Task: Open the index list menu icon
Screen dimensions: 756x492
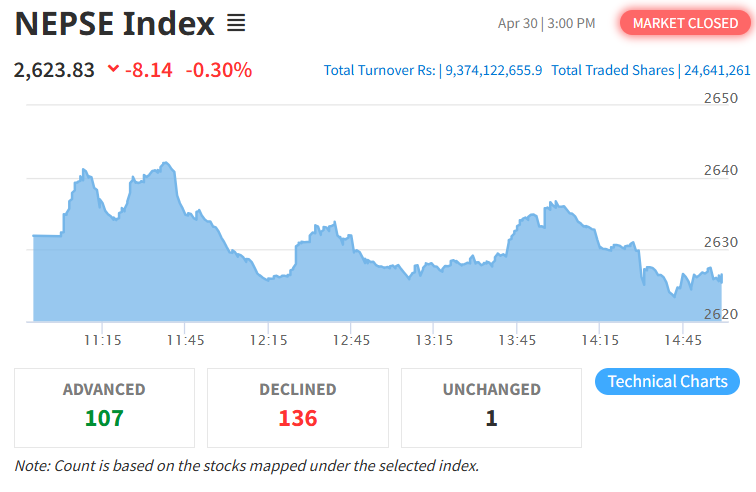Action: [236, 23]
